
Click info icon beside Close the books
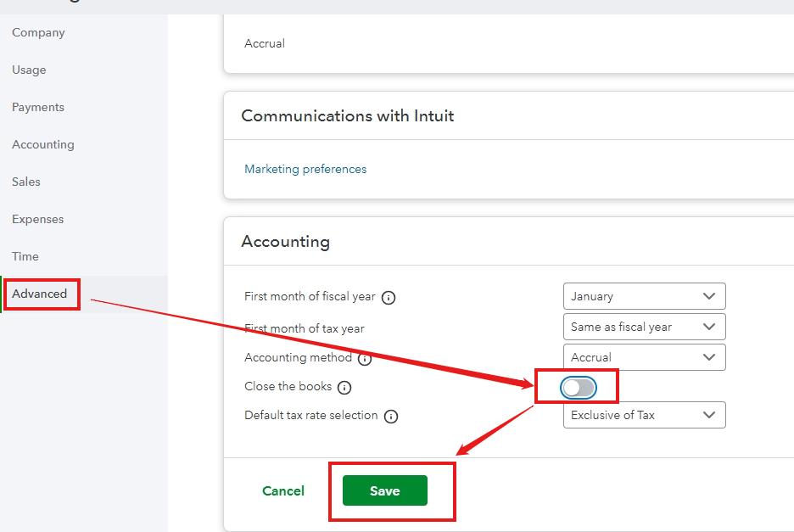coord(344,388)
